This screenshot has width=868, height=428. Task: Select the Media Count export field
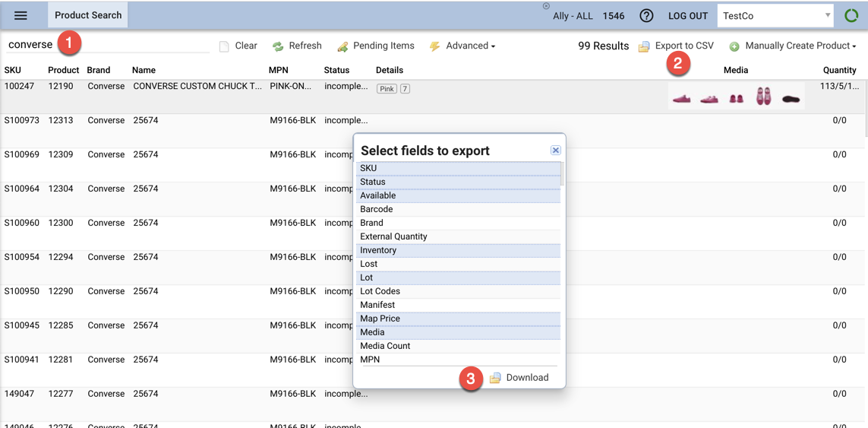(x=459, y=346)
